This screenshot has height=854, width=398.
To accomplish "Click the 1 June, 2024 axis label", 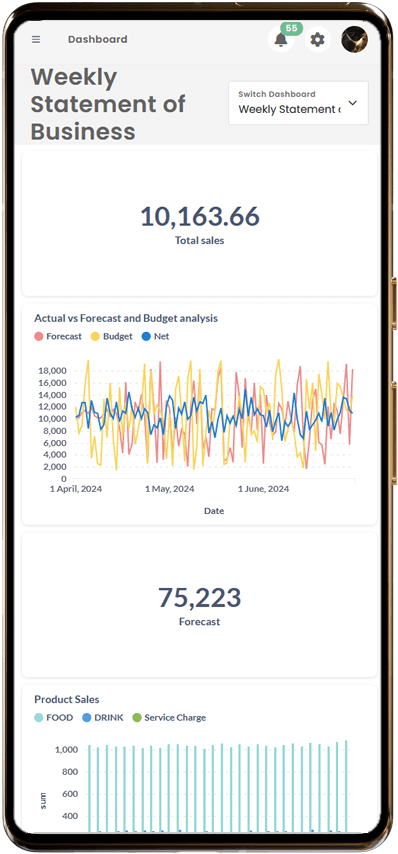I will (x=264, y=489).
